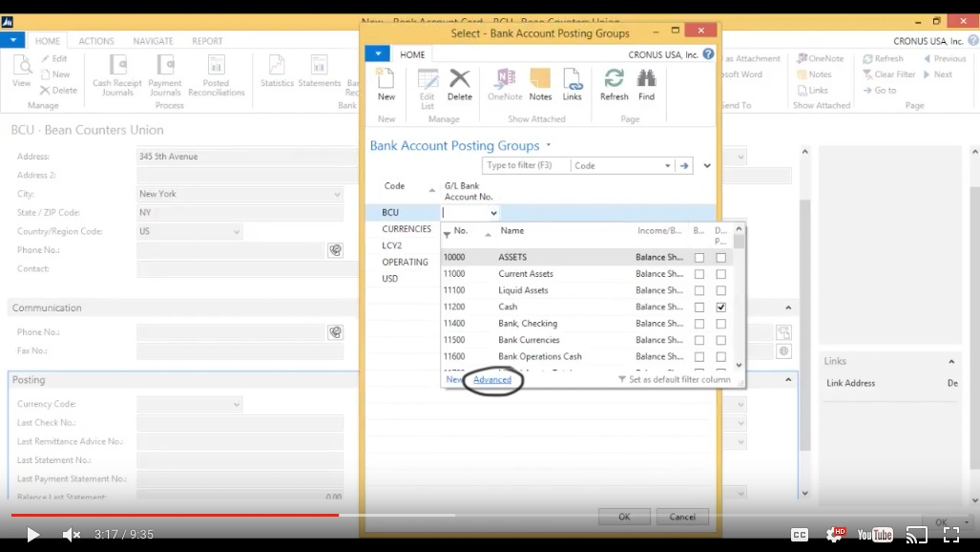Click Find binoculars icon
This screenshot has height=552, width=980.
pyautogui.click(x=646, y=84)
